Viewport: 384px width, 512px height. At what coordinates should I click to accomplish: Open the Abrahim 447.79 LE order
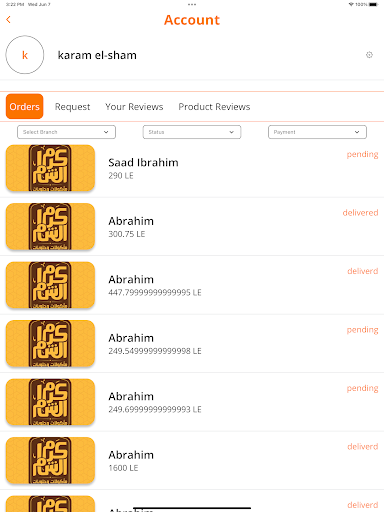[x=192, y=285]
